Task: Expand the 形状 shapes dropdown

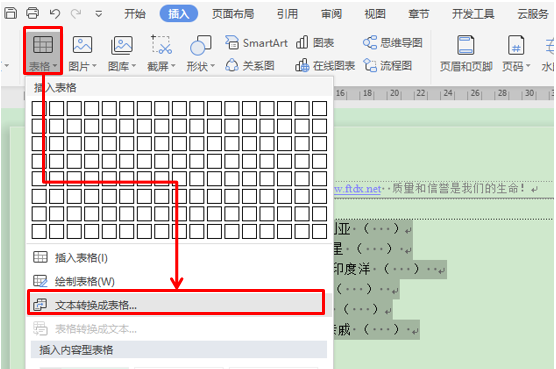Action: click(x=212, y=66)
